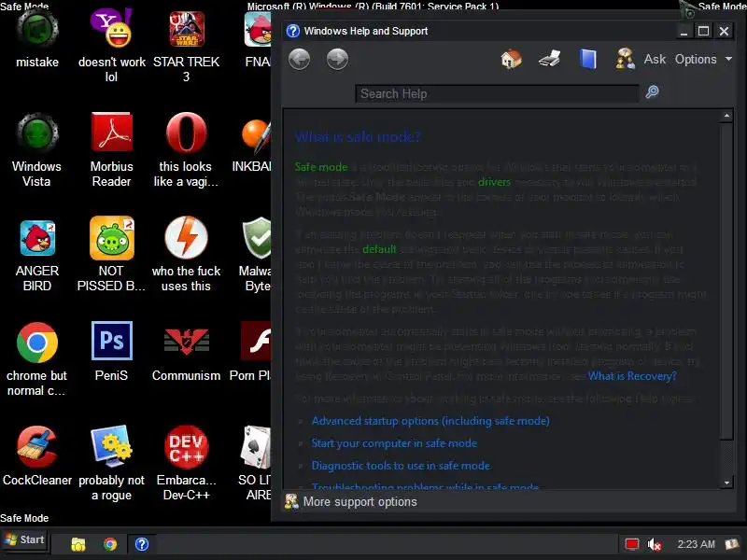
Task: Click the Ask support people icon
Action: [625, 59]
